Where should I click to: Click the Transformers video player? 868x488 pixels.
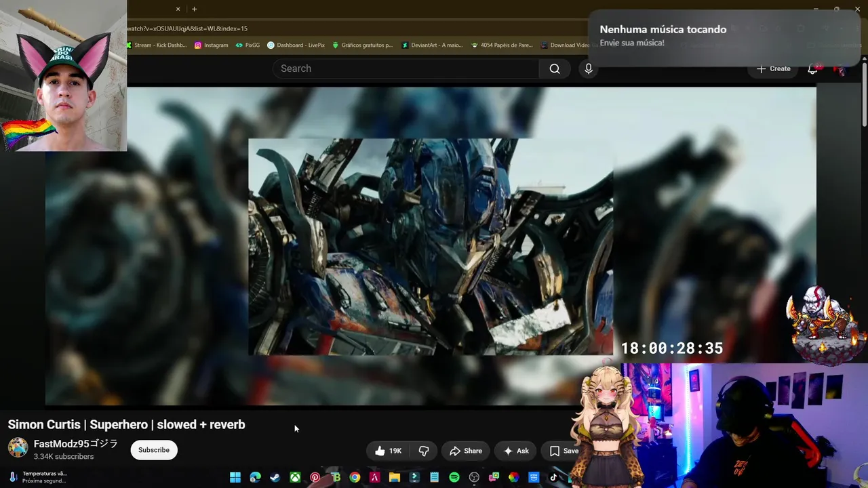[431, 246]
